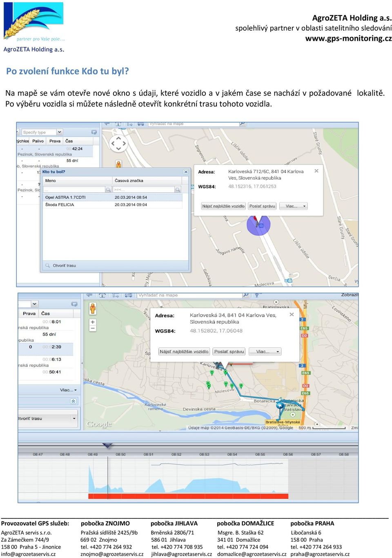
Task: Click the Prava column header in upper panel
Action: click(55, 141)
